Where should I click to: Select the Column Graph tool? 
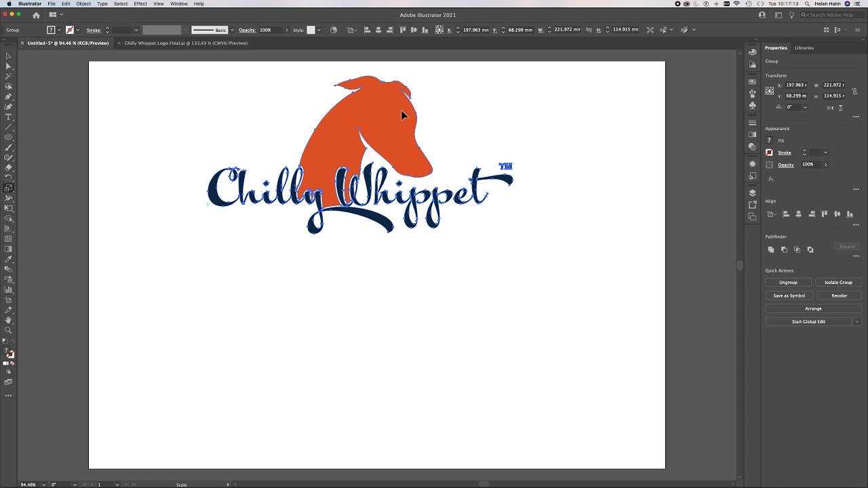[8, 289]
